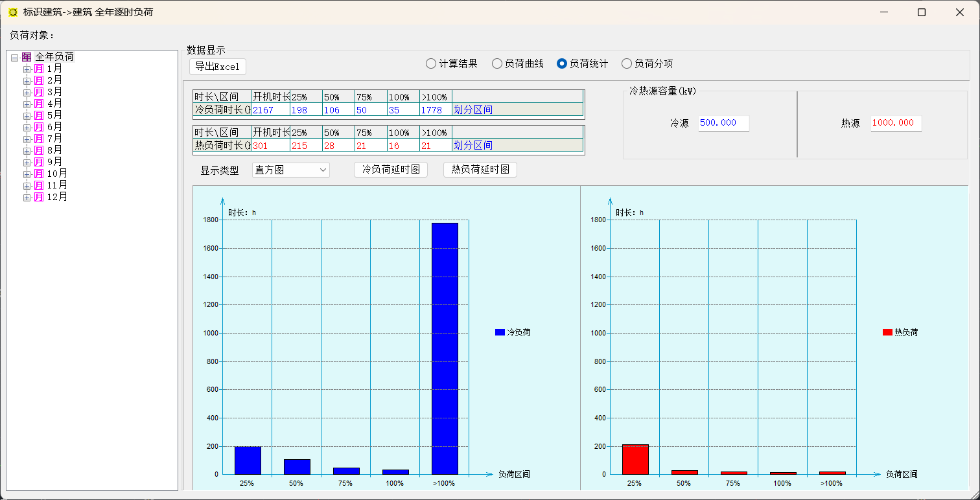Click the month icon next to 8月
This screenshot has height=500, width=980.
[x=39, y=150]
